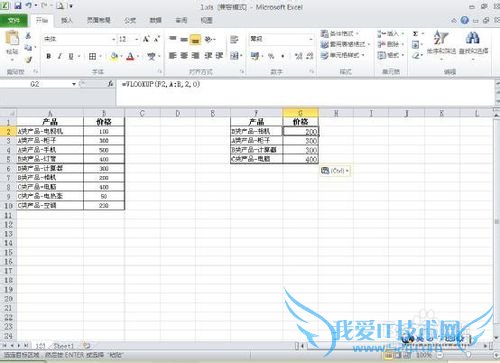Open Find and Select binoculars icon

click(x=473, y=38)
